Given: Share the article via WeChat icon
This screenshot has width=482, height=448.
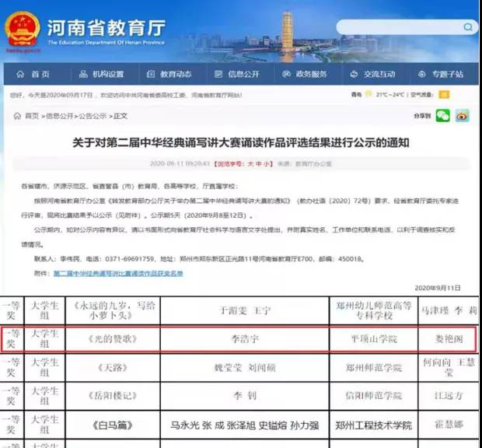Looking at the screenshot, I should tap(443, 116).
